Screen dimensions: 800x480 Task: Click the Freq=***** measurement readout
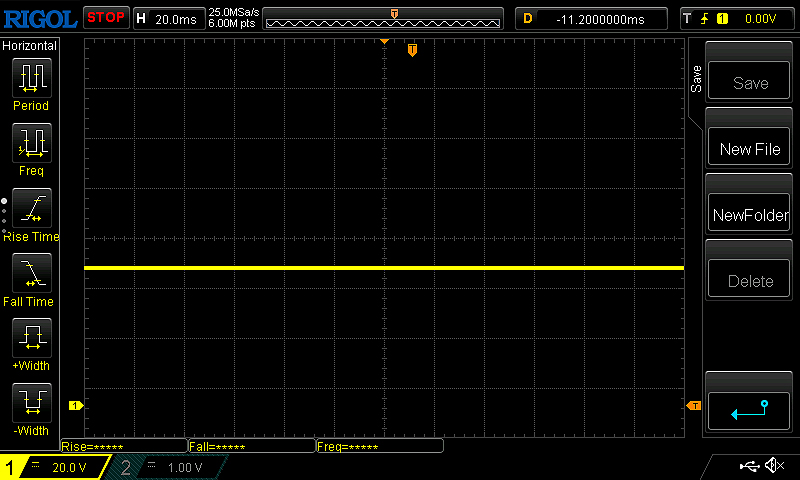380,447
